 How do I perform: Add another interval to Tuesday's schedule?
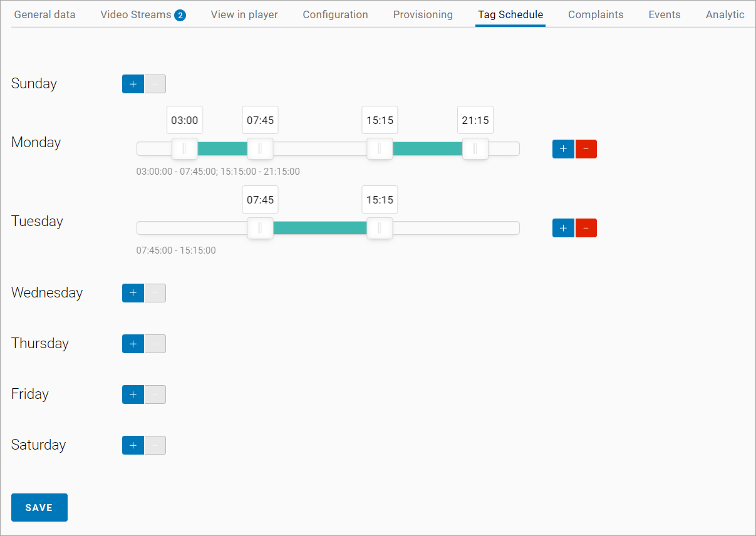coord(563,228)
